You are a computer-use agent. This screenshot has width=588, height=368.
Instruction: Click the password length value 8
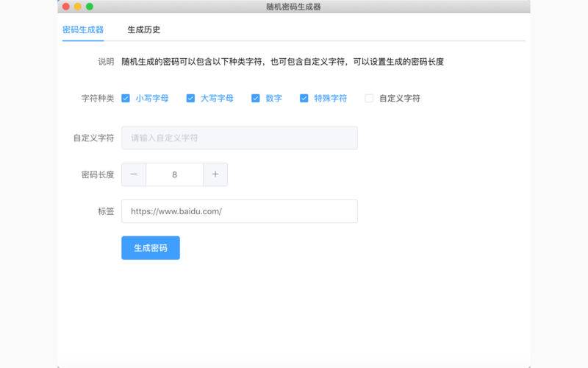point(174,174)
